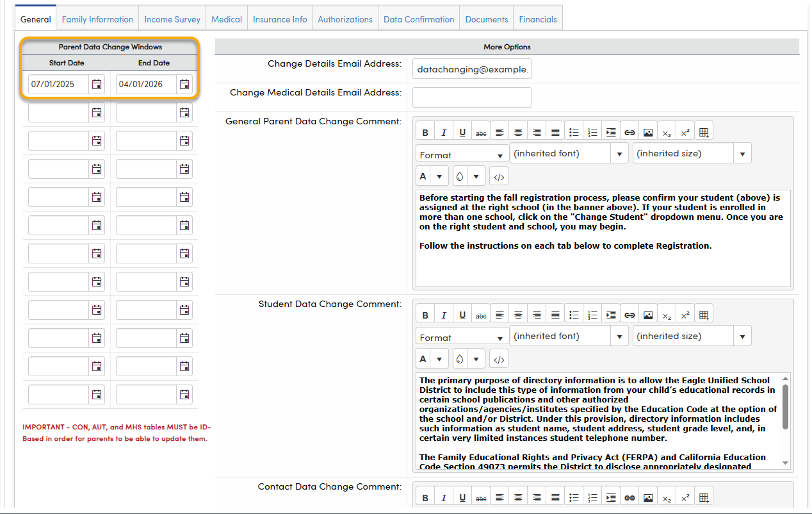This screenshot has width=812, height=514.
Task: Go to the Data Confirmation tab
Action: pyautogui.click(x=419, y=19)
